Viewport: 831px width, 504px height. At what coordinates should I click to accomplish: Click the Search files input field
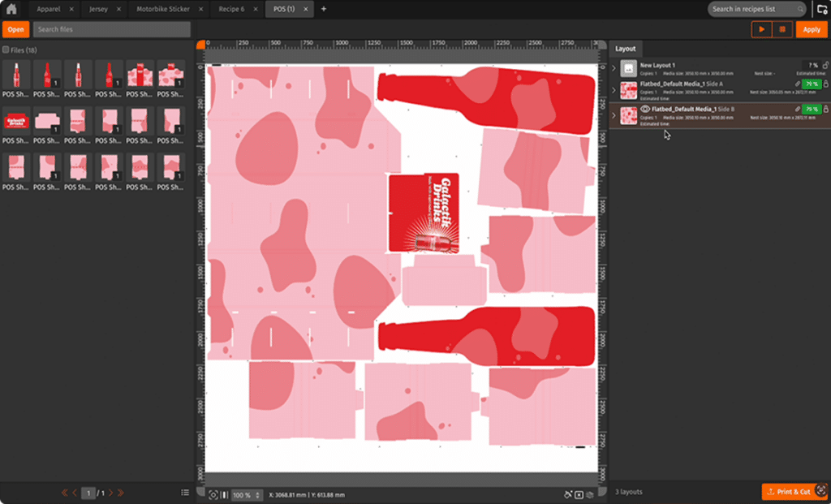click(111, 29)
